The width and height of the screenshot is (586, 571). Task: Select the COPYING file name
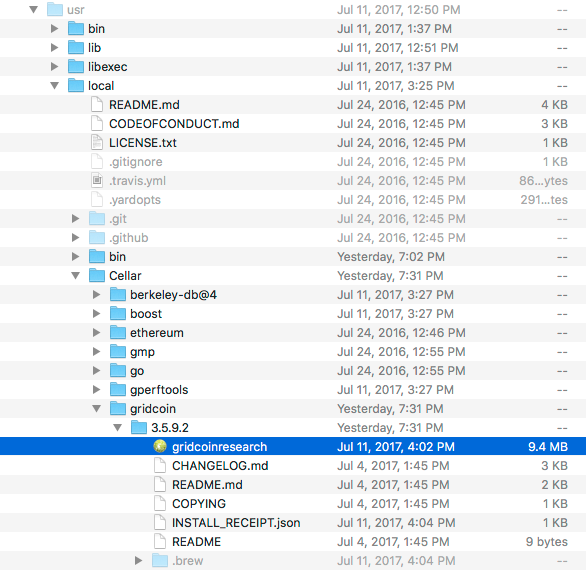[x=199, y=504]
